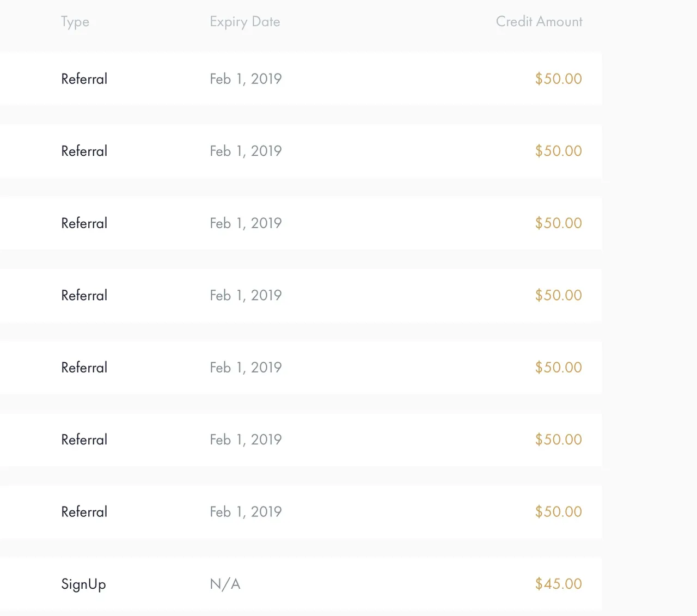Select the SignUp credit type label
The image size is (697, 616).
(x=83, y=584)
